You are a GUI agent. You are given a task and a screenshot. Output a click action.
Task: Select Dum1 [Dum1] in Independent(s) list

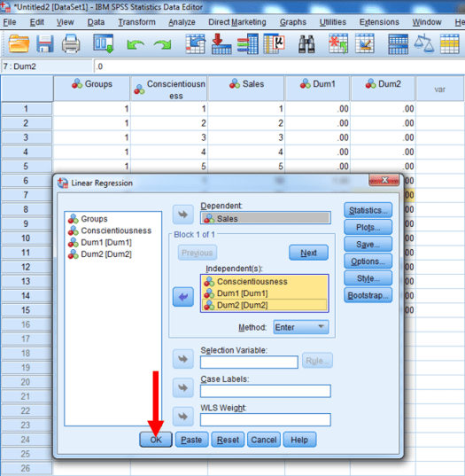point(265,293)
